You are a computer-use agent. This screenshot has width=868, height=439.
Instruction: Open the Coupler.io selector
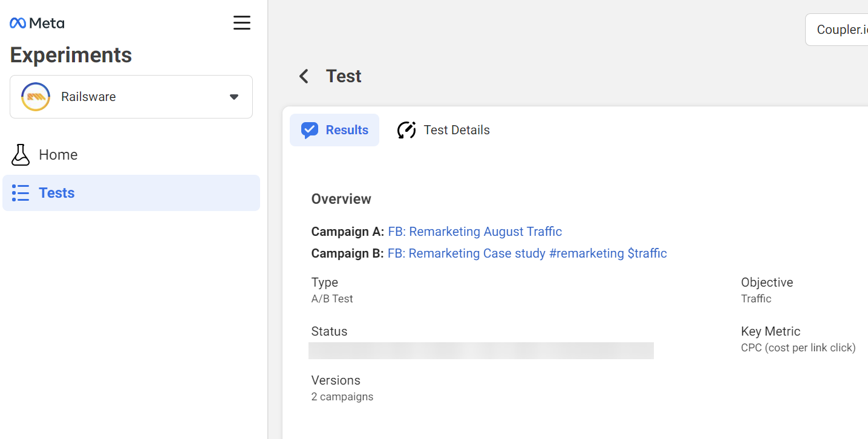coord(837,30)
